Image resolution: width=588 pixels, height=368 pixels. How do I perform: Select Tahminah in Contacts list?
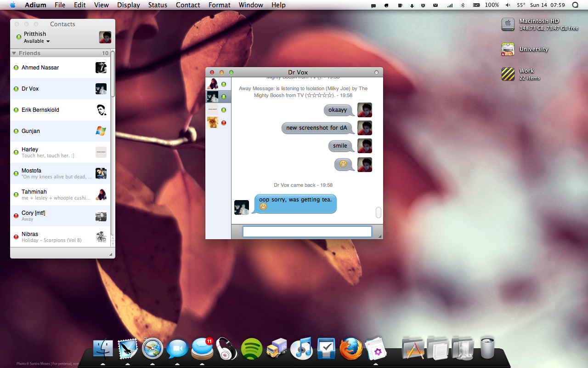pyautogui.click(x=60, y=195)
